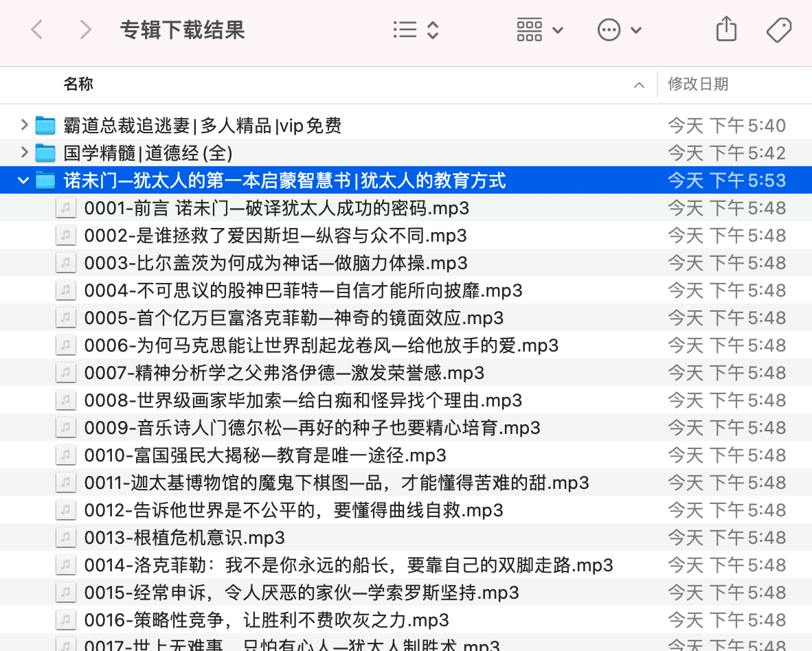Click audio icon of 0001-前言 file
812x651 pixels.
(66, 207)
